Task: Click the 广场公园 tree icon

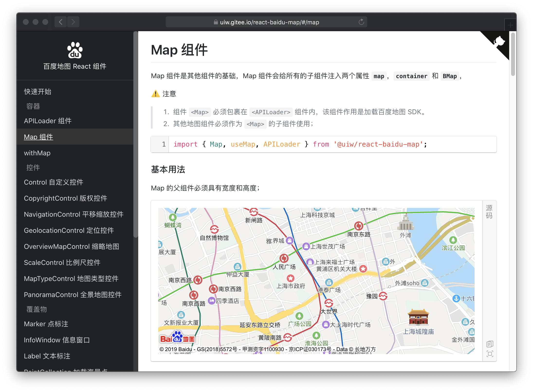Action: [299, 316]
